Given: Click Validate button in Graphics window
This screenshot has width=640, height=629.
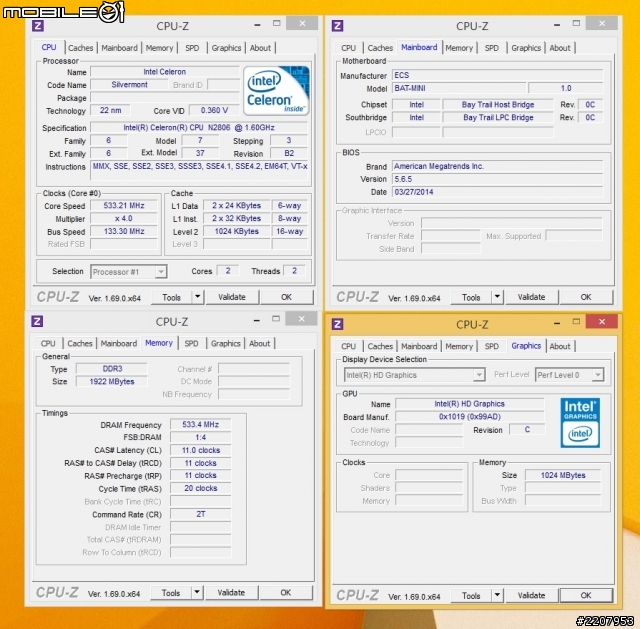Looking at the screenshot, I should click(531, 596).
